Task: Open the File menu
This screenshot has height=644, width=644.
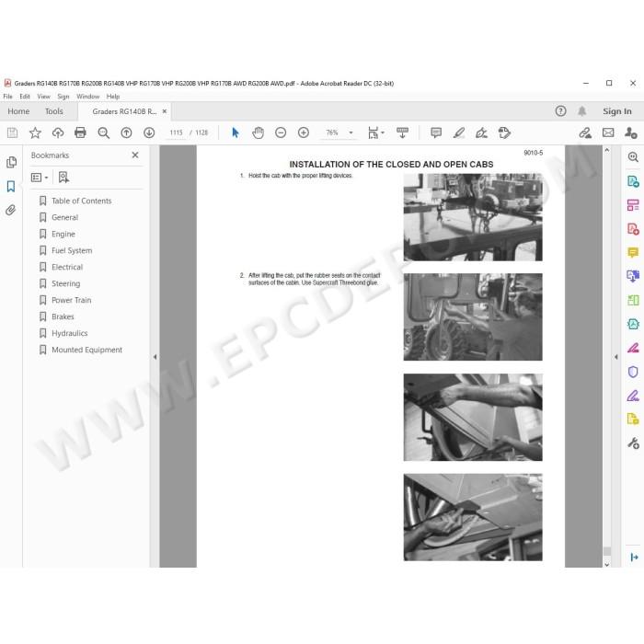Action: click(x=7, y=96)
